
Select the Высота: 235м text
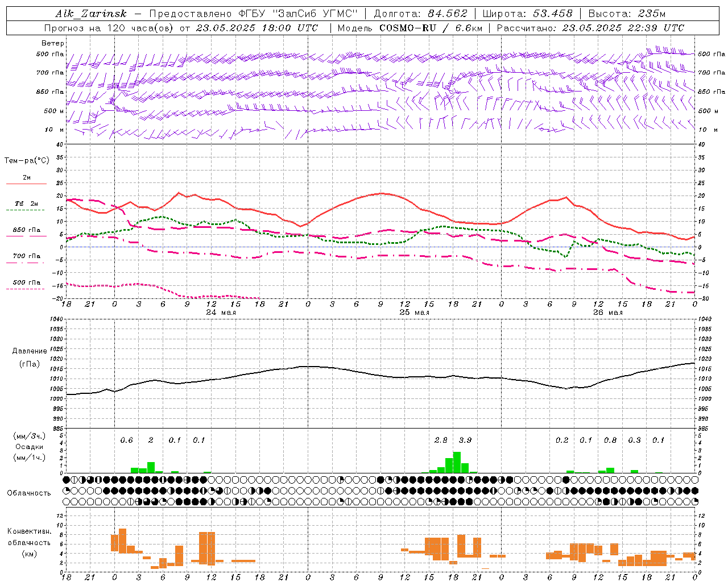coord(627,14)
